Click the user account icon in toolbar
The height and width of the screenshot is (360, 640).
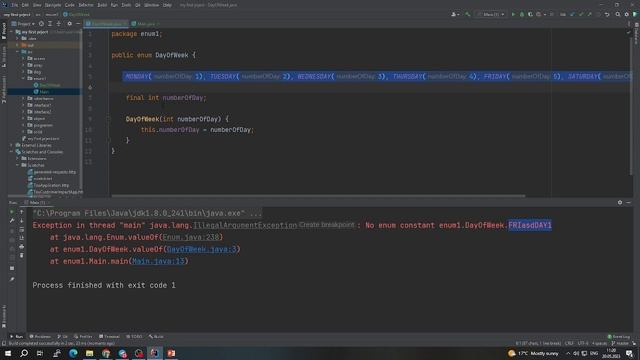click(x=454, y=14)
